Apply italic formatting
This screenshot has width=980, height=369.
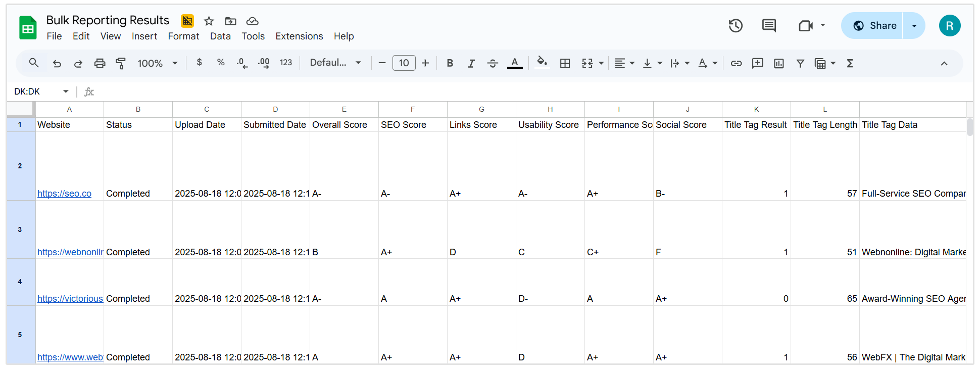coord(471,63)
